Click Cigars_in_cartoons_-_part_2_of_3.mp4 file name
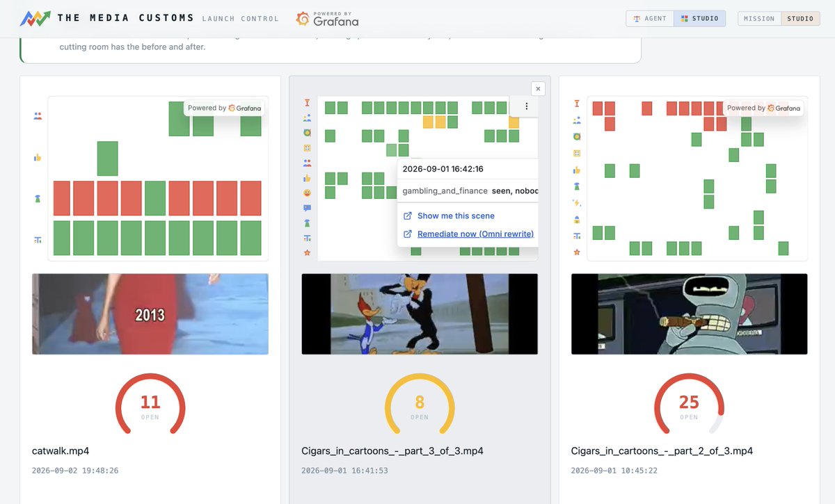This screenshot has height=504, width=835. coord(662,451)
